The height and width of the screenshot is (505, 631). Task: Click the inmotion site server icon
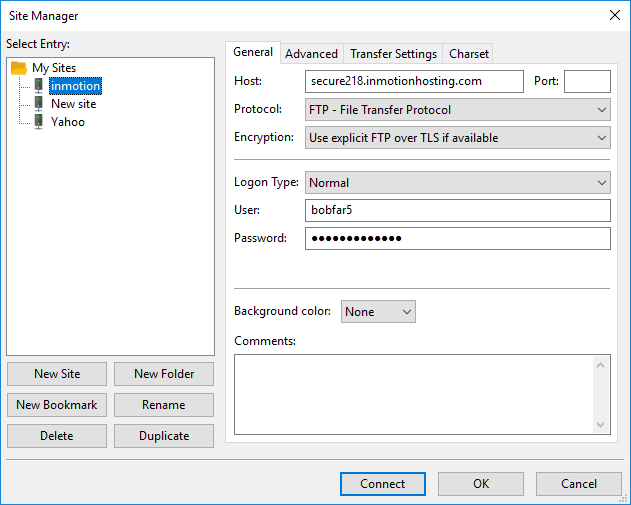38,86
